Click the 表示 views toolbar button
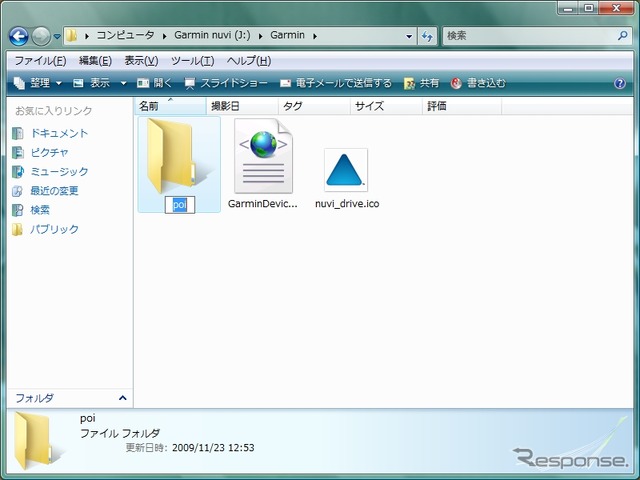The width and height of the screenshot is (640, 480). pos(92,83)
